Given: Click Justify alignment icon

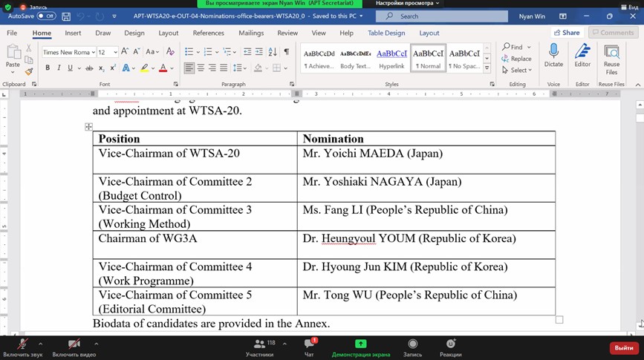Looking at the screenshot, I should [224, 68].
